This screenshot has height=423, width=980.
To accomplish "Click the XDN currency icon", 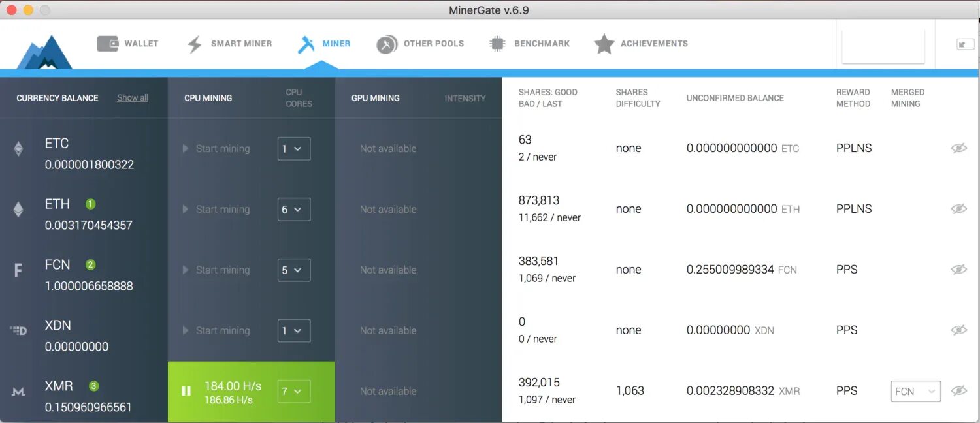I will 18,330.
